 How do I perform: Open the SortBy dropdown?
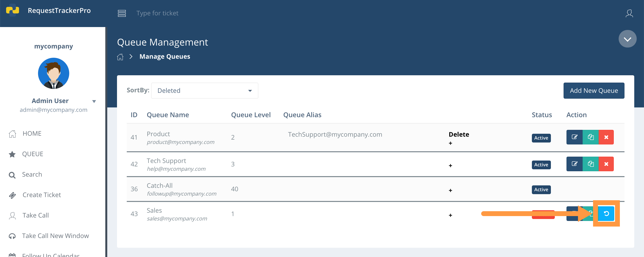(205, 90)
